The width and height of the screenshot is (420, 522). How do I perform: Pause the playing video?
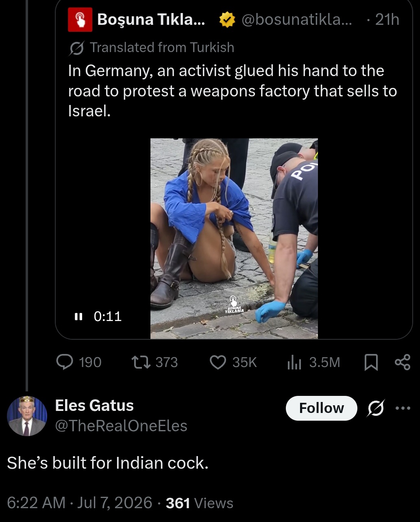78,316
